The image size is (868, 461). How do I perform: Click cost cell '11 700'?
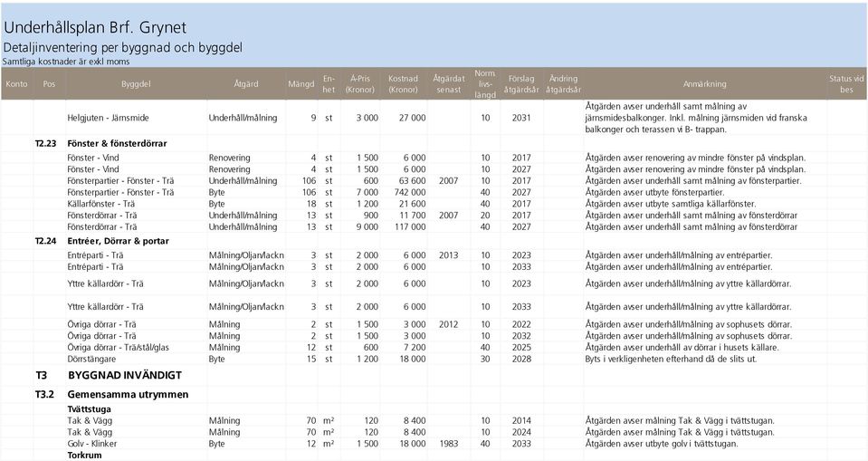coord(413,216)
